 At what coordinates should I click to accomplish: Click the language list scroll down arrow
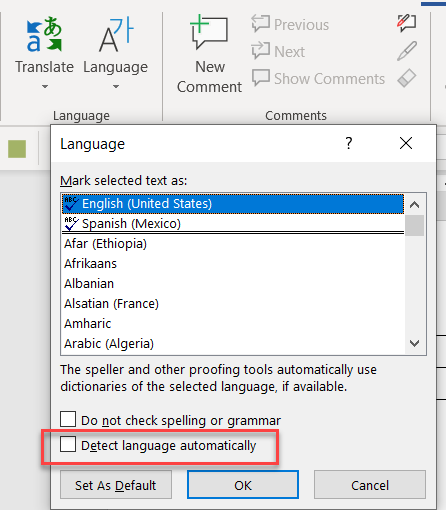(x=415, y=343)
